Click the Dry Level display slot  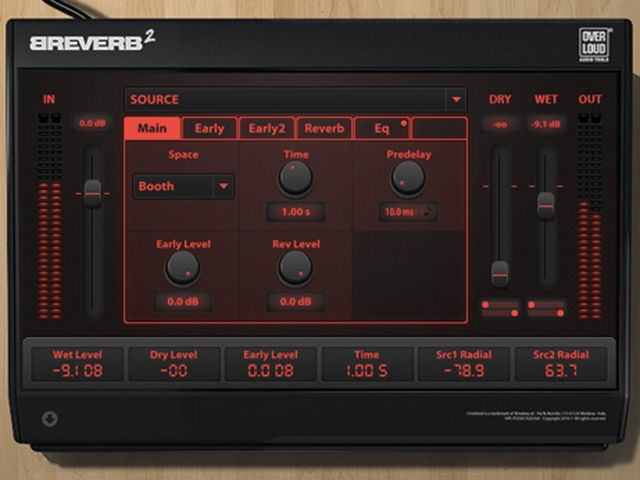pos(174,364)
